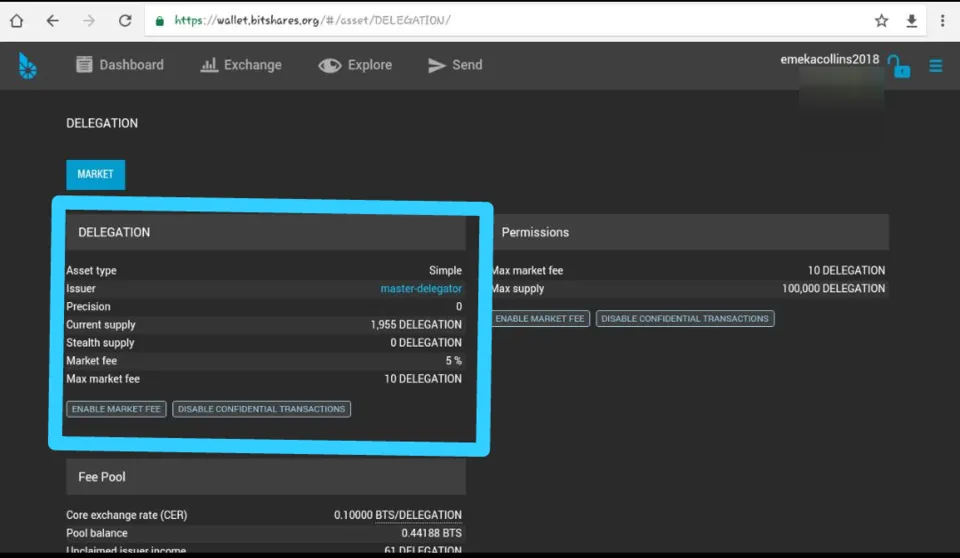
Task: Click the Max supply label under Permissions
Action: pyautogui.click(x=518, y=288)
